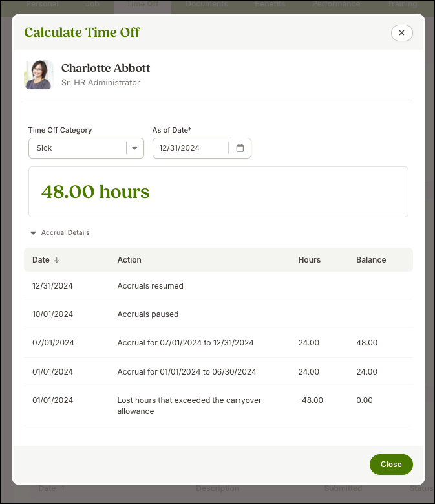Click the Action column header

(129, 260)
